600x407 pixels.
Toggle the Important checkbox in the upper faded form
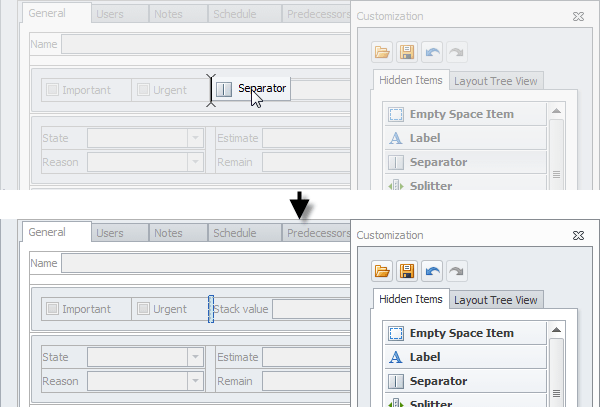(x=53, y=90)
